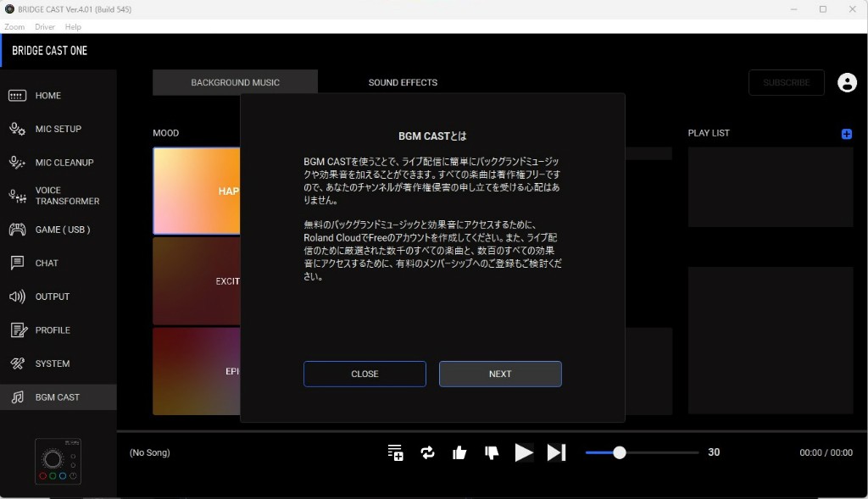Open the CHAT section

(58, 263)
